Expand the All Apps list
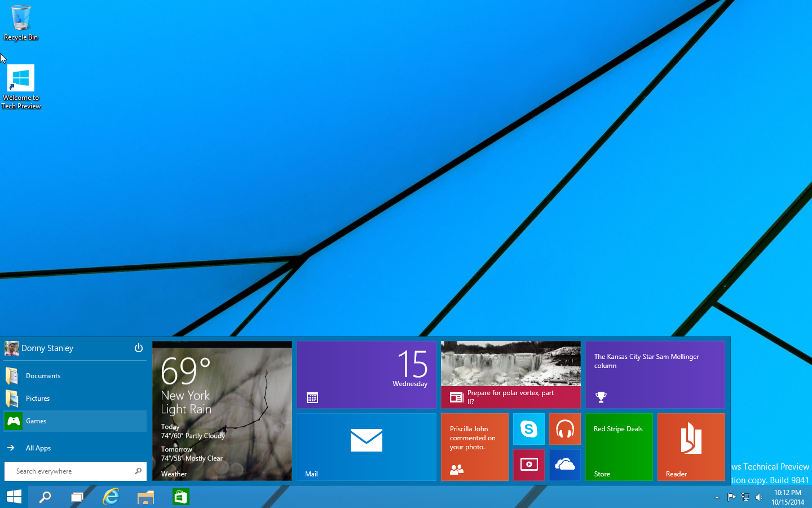Image resolution: width=812 pixels, height=508 pixels. click(x=38, y=448)
